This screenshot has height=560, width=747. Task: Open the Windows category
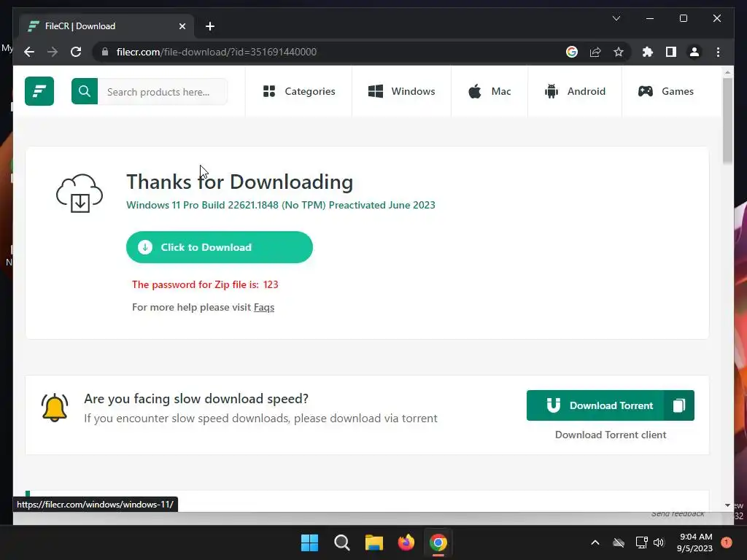click(402, 91)
